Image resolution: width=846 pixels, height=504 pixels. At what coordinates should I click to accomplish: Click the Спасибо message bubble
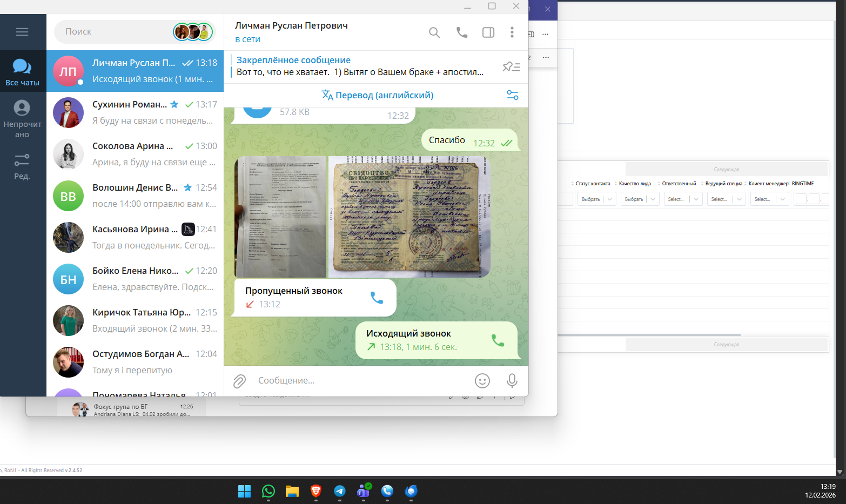[x=471, y=141]
